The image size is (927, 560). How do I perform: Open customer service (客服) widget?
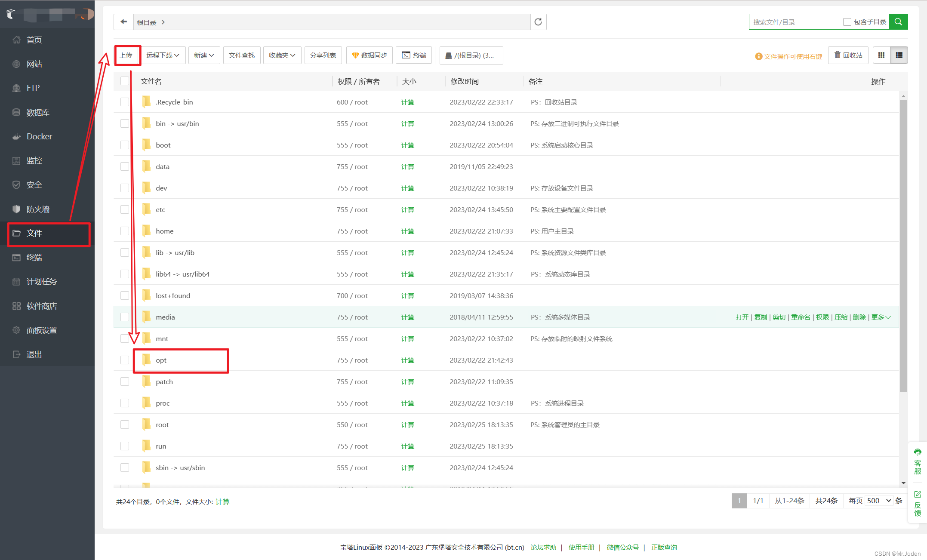point(918,462)
